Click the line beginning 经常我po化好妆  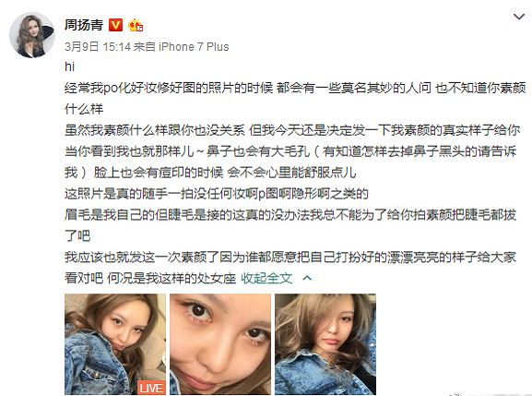(x=295, y=88)
